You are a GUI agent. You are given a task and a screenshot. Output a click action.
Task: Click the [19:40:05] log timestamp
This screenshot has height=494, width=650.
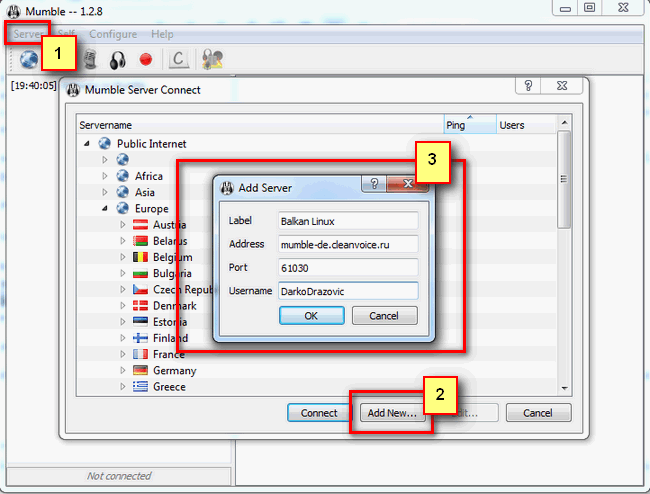34,85
